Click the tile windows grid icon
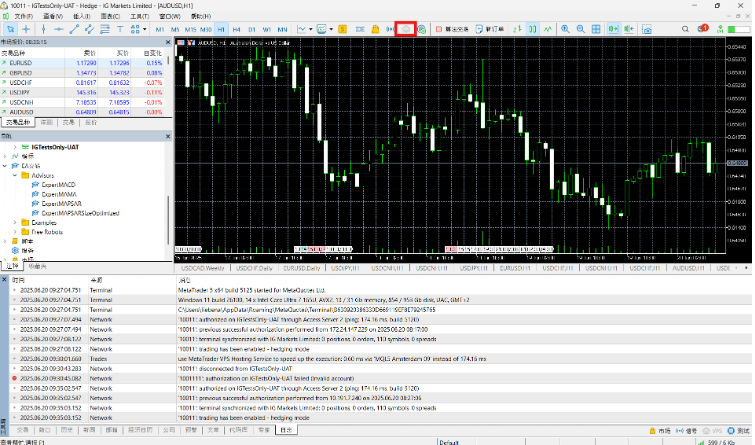Image resolution: width=755 pixels, height=445 pixels. [598, 30]
